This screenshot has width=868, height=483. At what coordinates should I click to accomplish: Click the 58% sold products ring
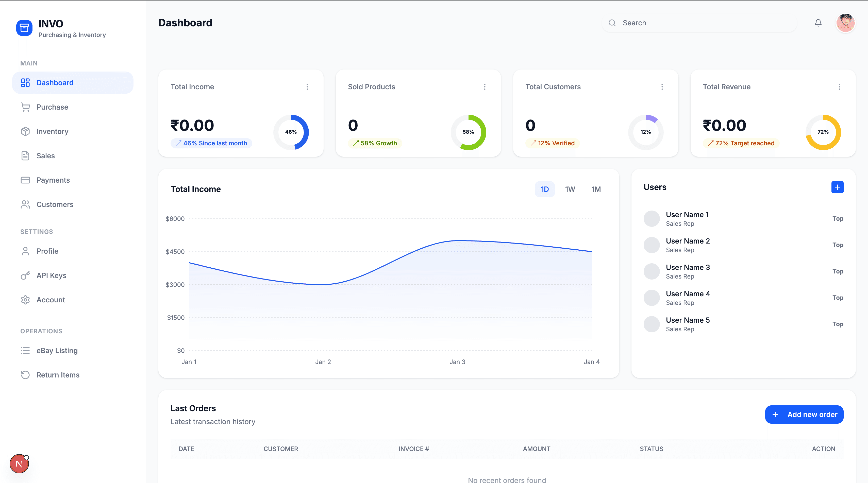(x=468, y=132)
